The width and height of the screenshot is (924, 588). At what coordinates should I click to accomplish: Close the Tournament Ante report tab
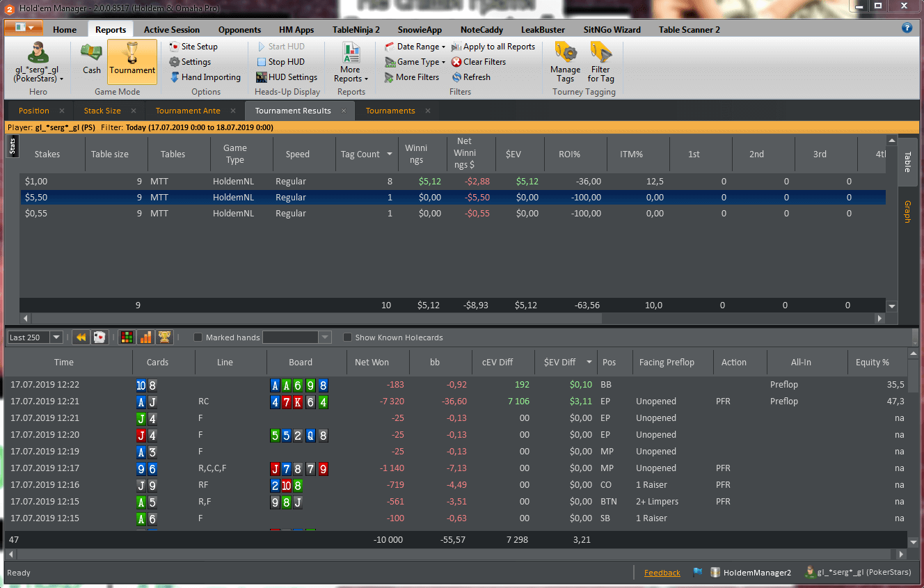[x=233, y=111]
